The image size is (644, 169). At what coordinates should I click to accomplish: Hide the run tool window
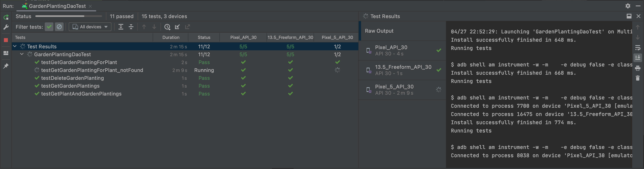(x=638, y=6)
